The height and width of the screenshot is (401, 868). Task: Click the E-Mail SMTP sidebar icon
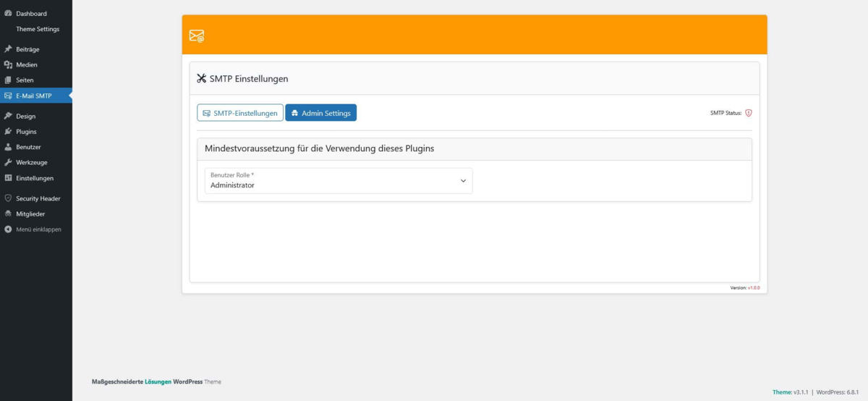click(x=8, y=96)
